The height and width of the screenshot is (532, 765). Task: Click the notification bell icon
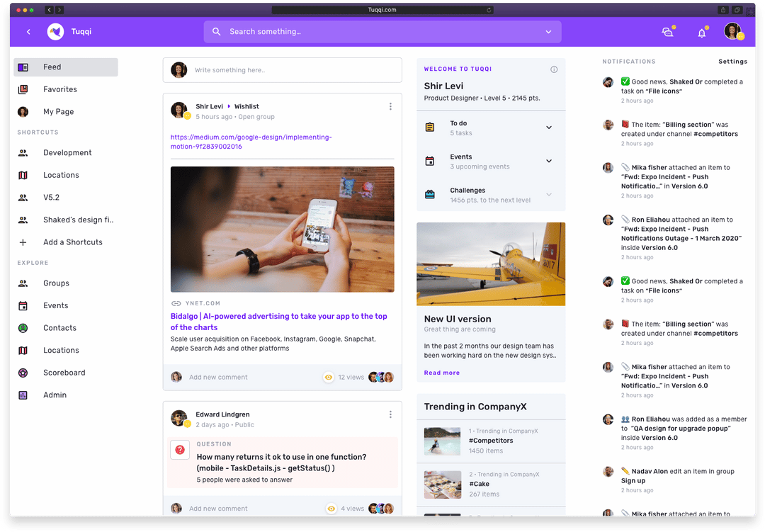click(701, 33)
